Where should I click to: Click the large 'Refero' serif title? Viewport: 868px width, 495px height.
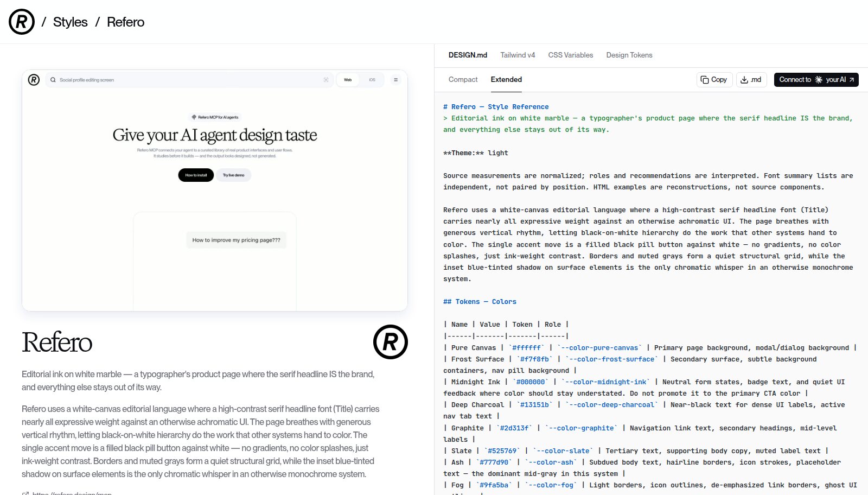[57, 342]
